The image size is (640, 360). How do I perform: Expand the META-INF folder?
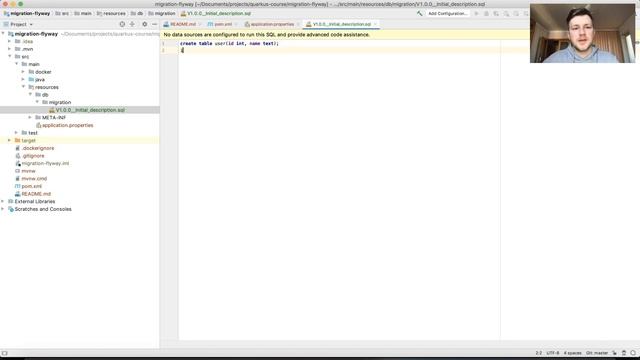[x=31, y=118]
